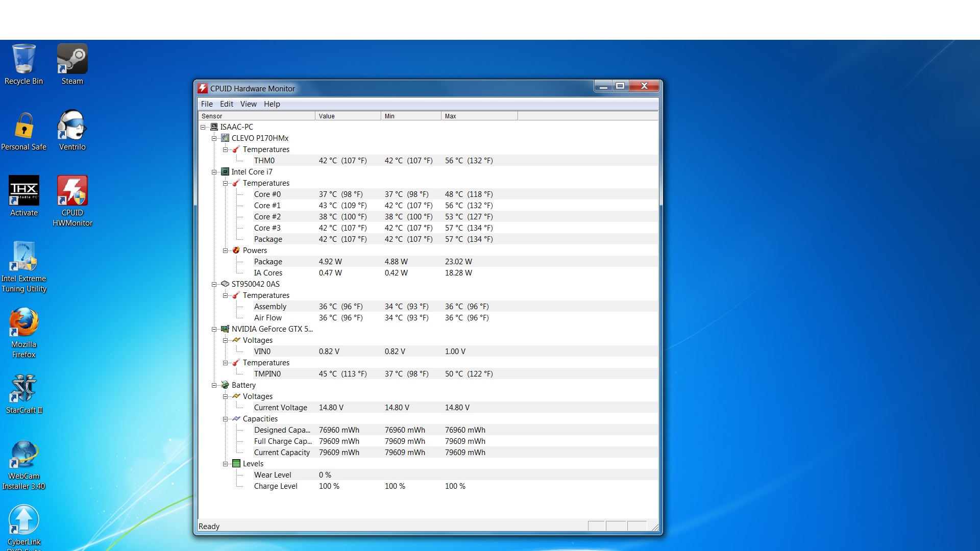Click the Levels green icon
The width and height of the screenshot is (980, 551).
pos(236,464)
